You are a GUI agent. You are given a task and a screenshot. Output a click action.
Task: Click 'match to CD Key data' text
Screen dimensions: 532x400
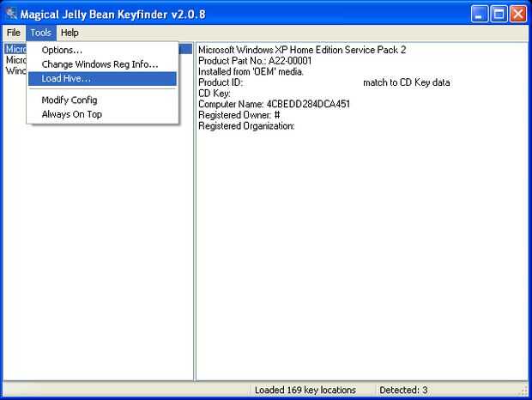pos(407,82)
